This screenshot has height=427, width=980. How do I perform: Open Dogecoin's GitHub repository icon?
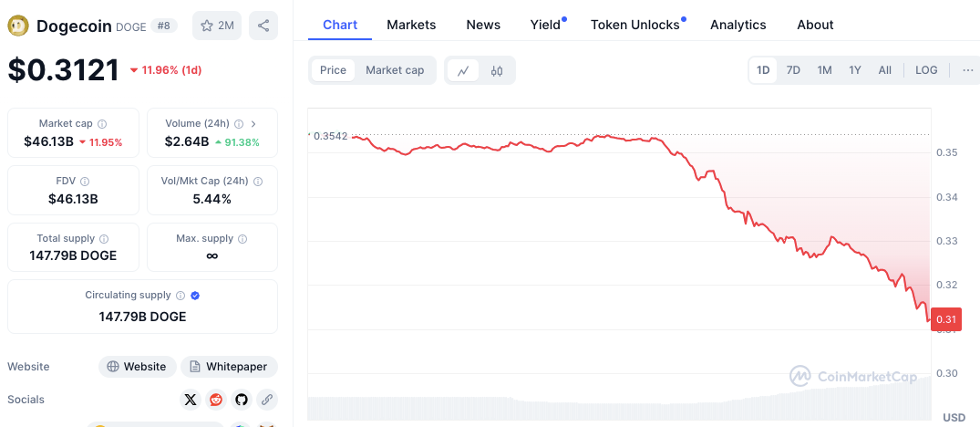(x=242, y=399)
